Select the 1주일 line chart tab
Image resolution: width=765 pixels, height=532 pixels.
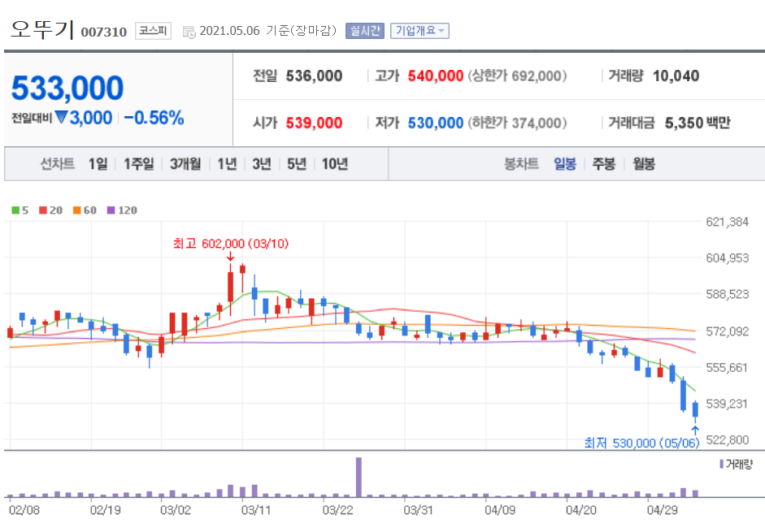[138, 164]
